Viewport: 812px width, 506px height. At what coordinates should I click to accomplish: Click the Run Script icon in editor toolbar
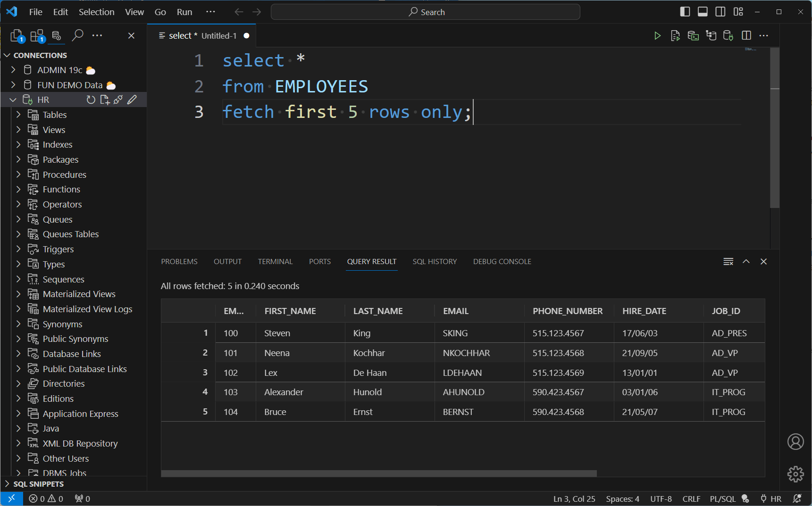coord(675,36)
